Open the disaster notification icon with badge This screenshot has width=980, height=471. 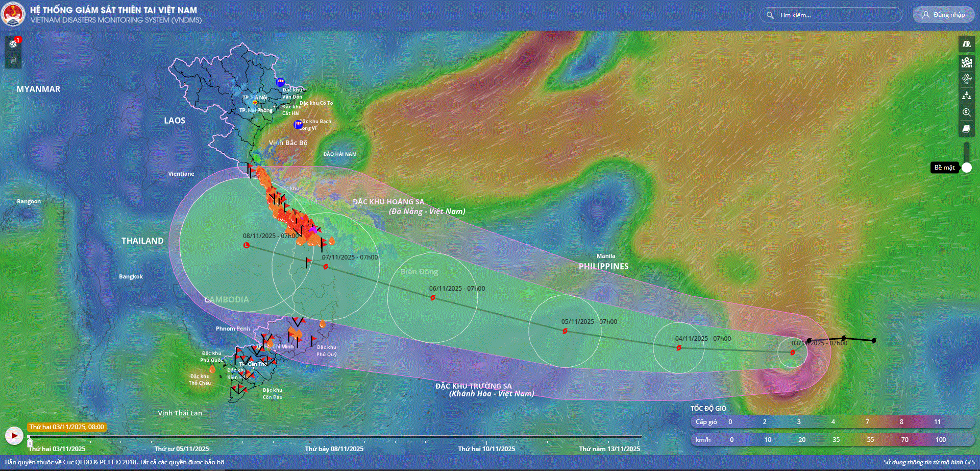(13, 44)
